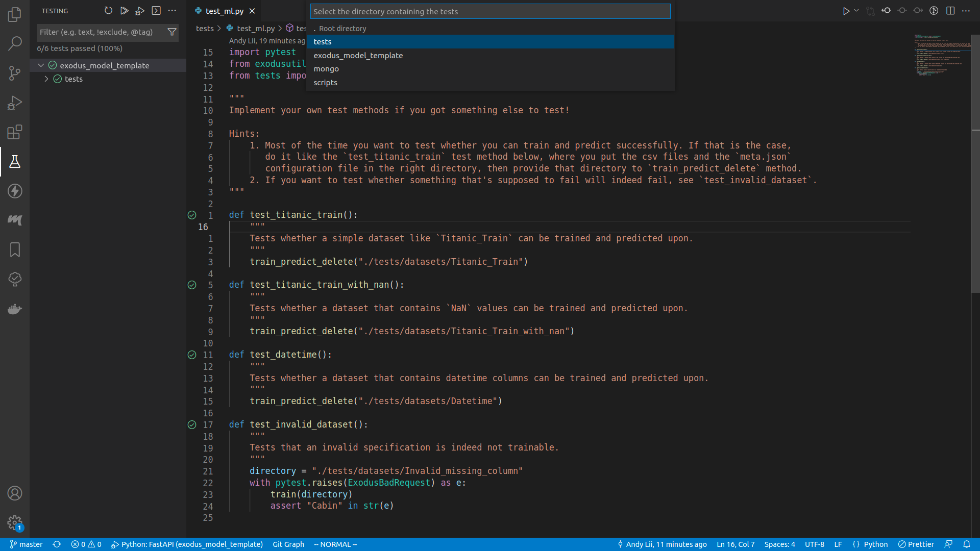Click the NORMAL vim mode indicator
Screen dimensions: 980x551
point(335,544)
